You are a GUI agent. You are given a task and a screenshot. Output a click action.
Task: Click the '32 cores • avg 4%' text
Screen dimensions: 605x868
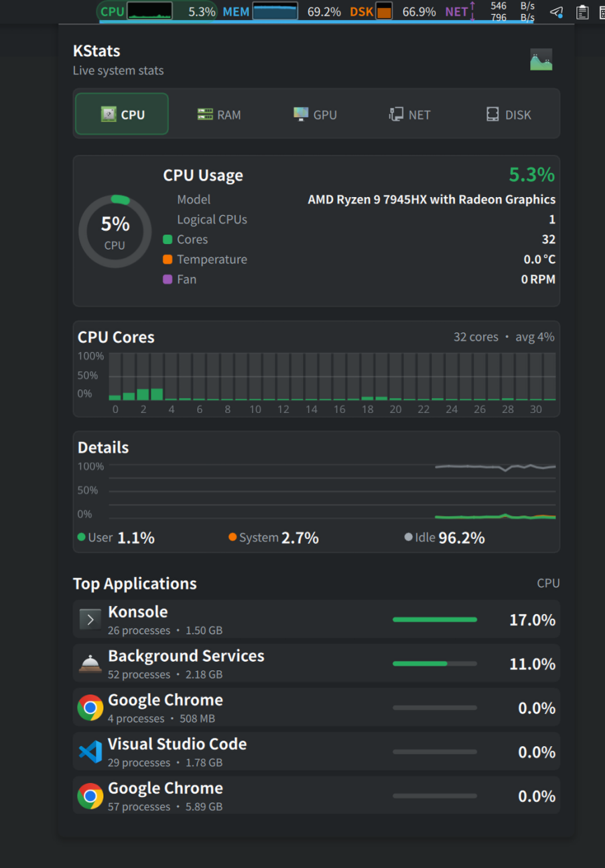pos(504,337)
